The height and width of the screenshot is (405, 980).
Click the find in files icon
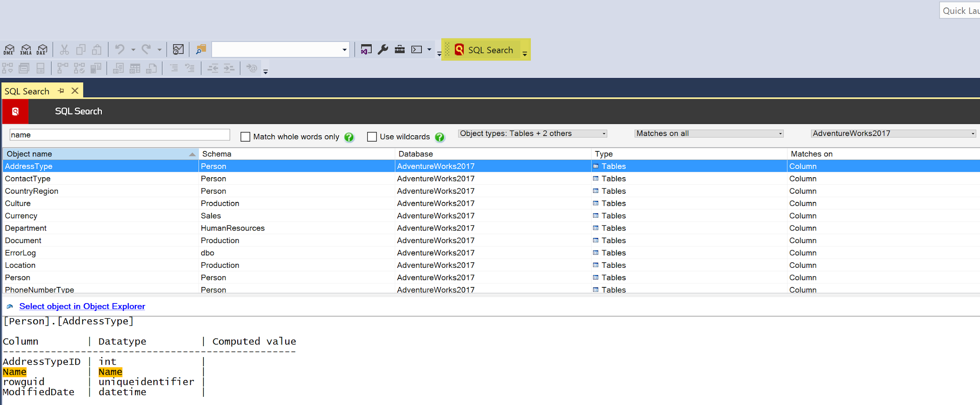click(201, 49)
